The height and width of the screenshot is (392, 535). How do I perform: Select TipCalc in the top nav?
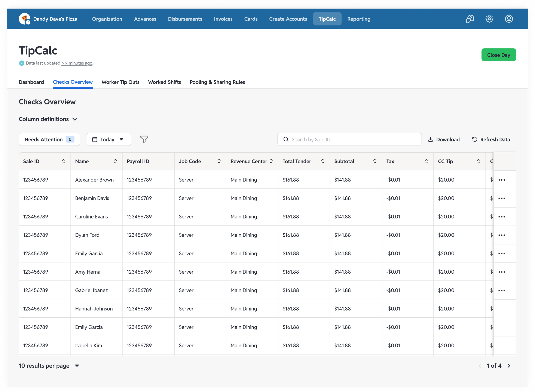pos(327,19)
